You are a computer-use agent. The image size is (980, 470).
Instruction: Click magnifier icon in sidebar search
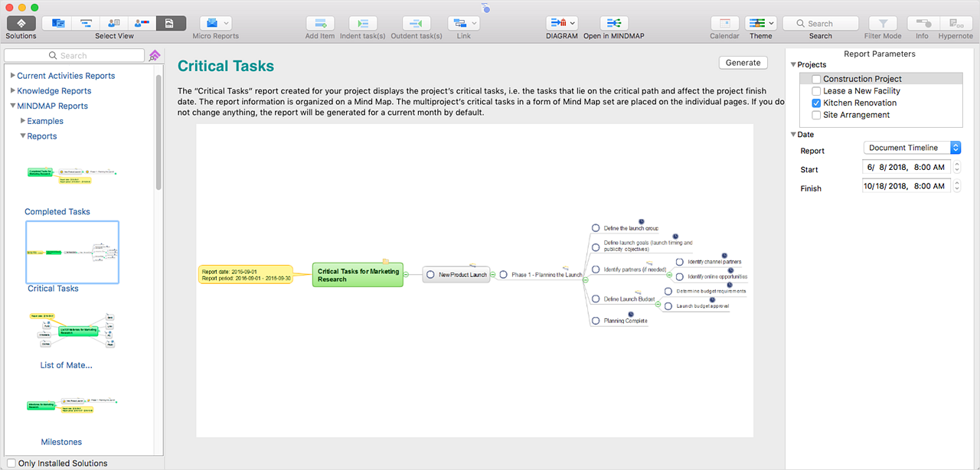(x=54, y=56)
